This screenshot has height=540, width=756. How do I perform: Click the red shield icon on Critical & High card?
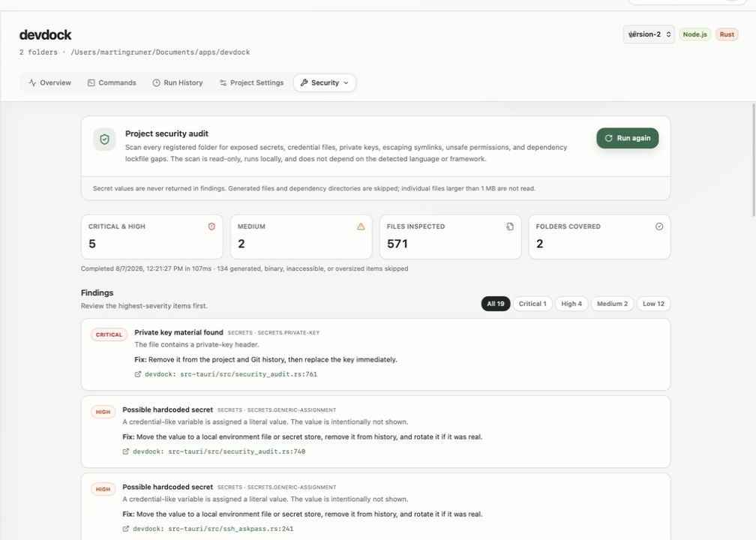pyautogui.click(x=211, y=226)
